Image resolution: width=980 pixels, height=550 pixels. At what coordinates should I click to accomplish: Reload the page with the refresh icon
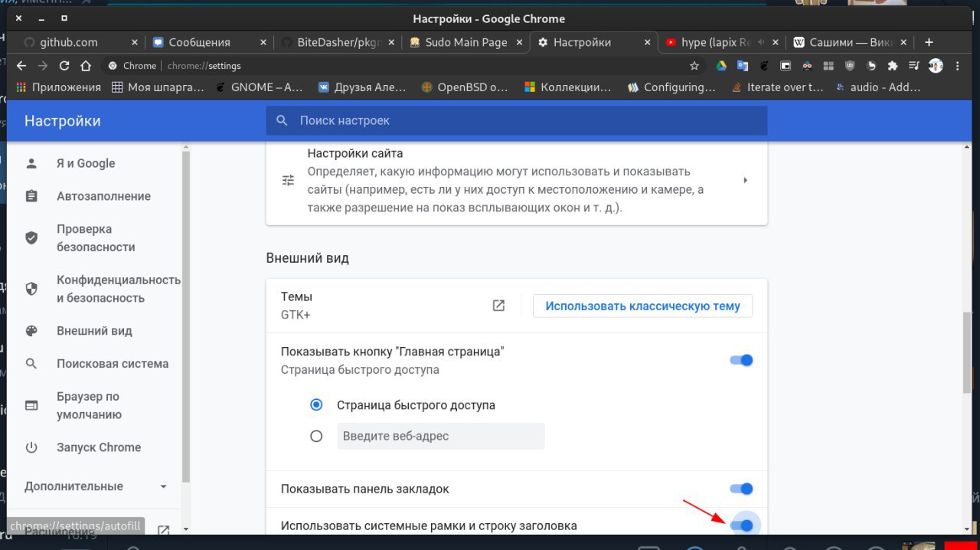click(64, 66)
